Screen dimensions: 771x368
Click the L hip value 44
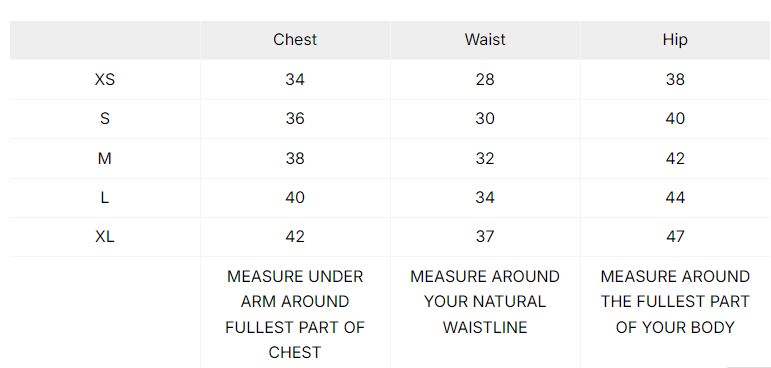[675, 197]
